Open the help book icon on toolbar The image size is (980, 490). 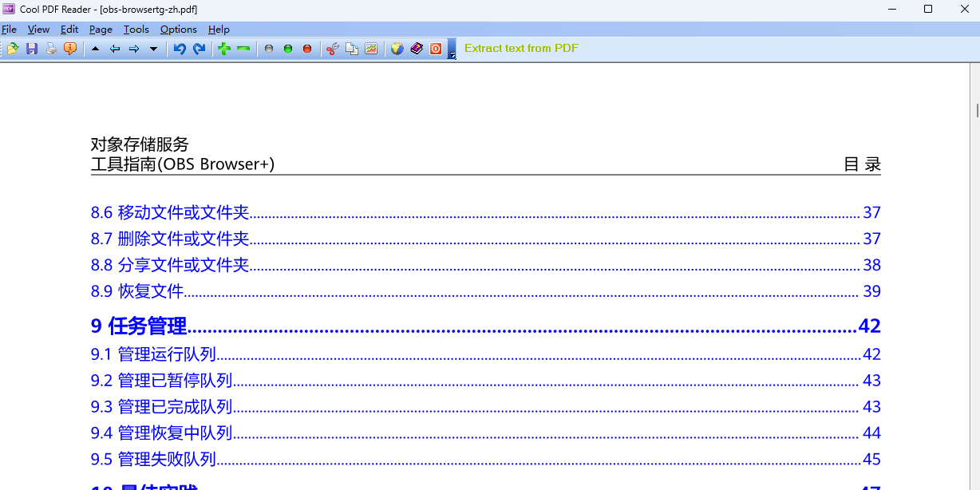pos(417,48)
